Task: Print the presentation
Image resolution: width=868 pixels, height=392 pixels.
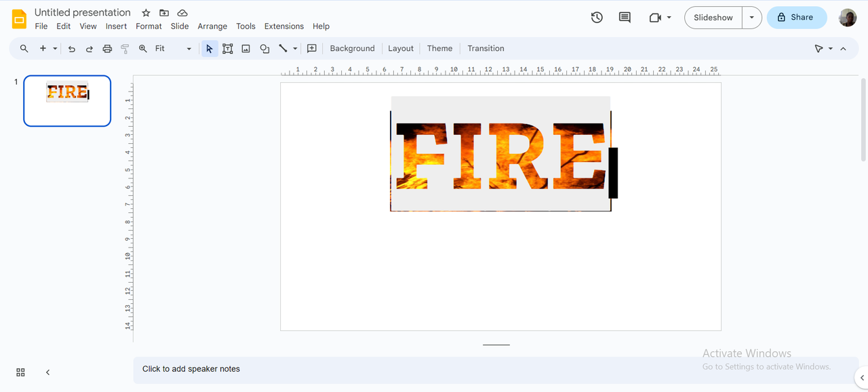Action: [107, 49]
